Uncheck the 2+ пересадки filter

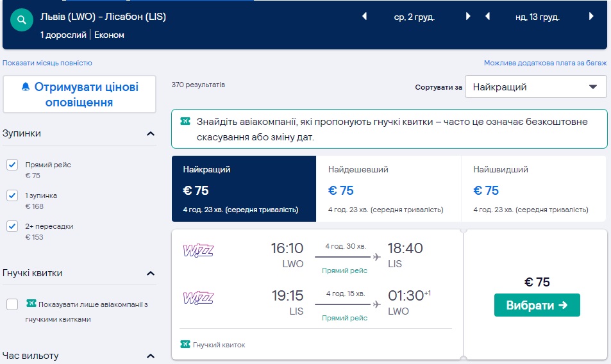click(12, 226)
